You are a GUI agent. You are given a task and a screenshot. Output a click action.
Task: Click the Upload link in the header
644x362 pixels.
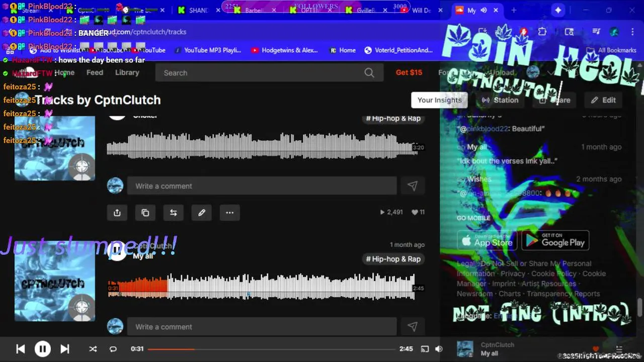[x=502, y=72]
